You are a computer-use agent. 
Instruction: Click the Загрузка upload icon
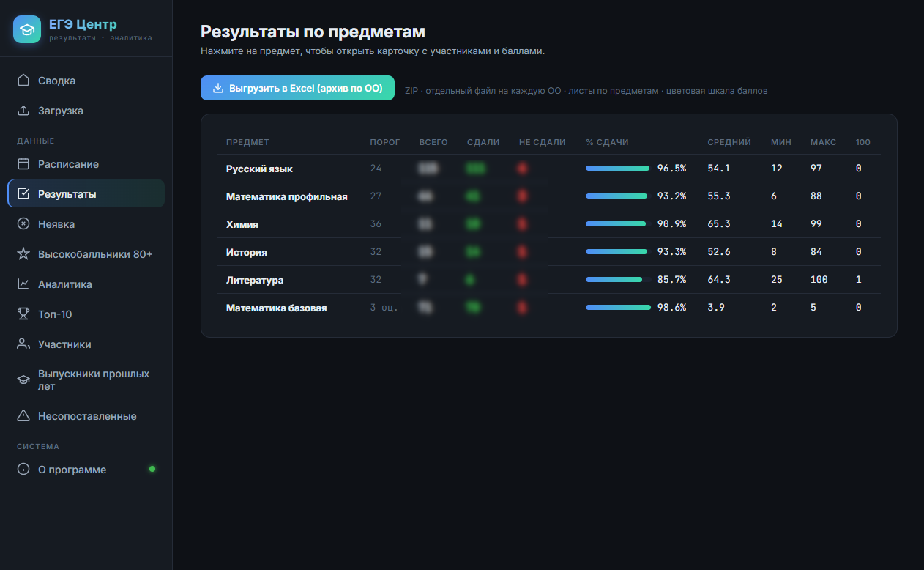pyautogui.click(x=23, y=111)
